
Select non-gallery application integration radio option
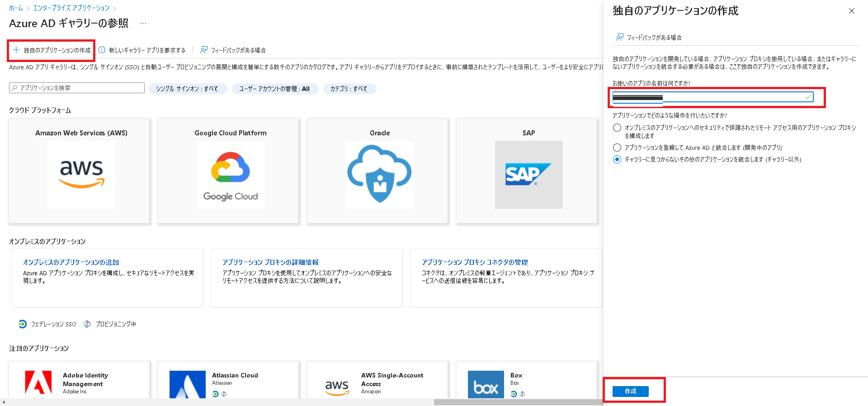[x=617, y=159]
